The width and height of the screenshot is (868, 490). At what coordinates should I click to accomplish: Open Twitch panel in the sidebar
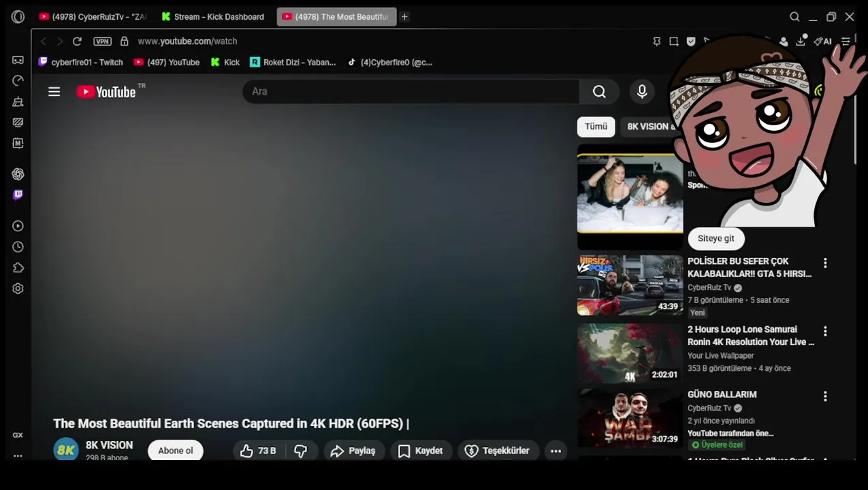(x=18, y=195)
